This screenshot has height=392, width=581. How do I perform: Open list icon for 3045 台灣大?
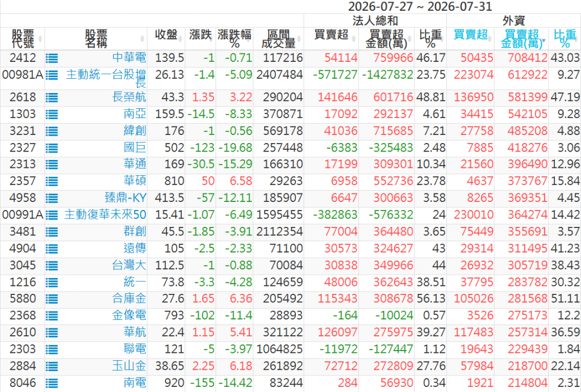[52, 265]
